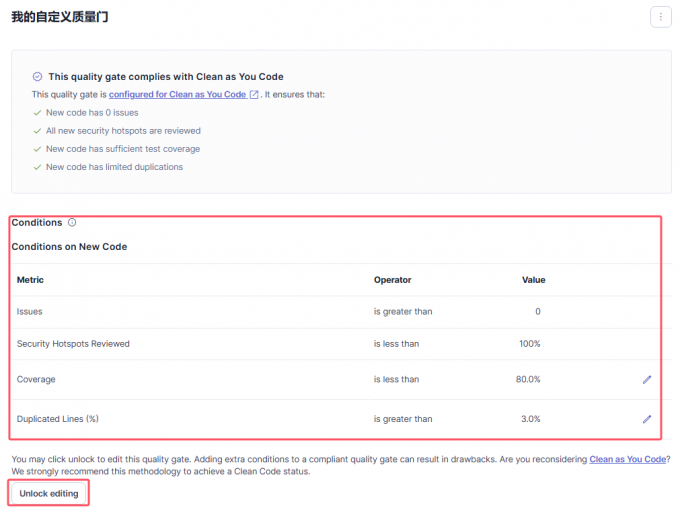Click the checkmark beside 'New code has 0 issues'
Viewport: 680px width, 514px height.
[x=37, y=113]
